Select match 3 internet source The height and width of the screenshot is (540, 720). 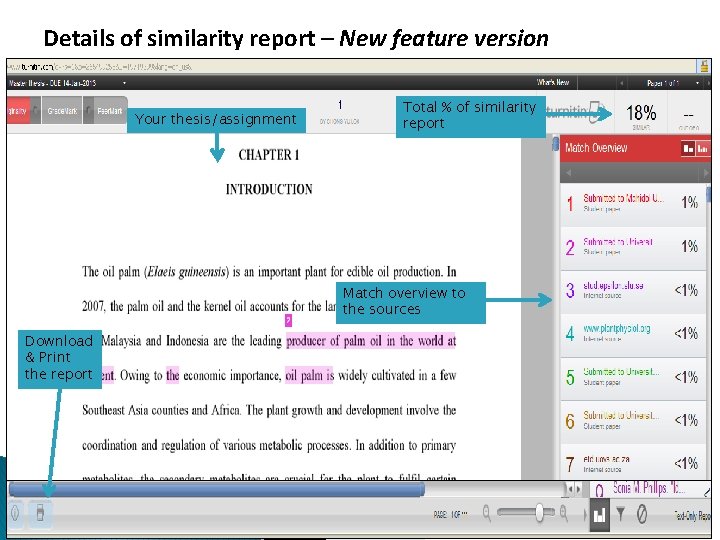[633, 290]
